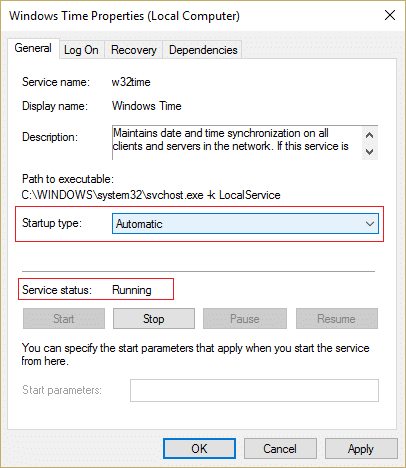
Task: Close the Windows Time Properties dialog
Action: [390, 15]
